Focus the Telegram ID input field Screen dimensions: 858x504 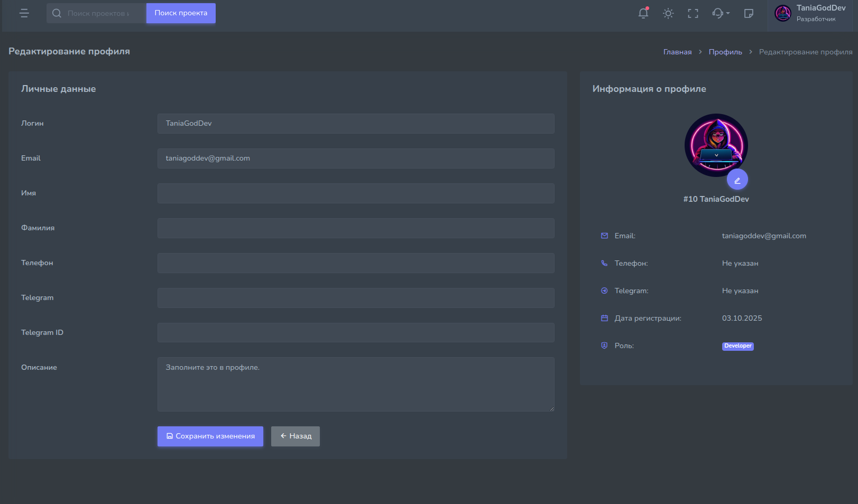[356, 333]
